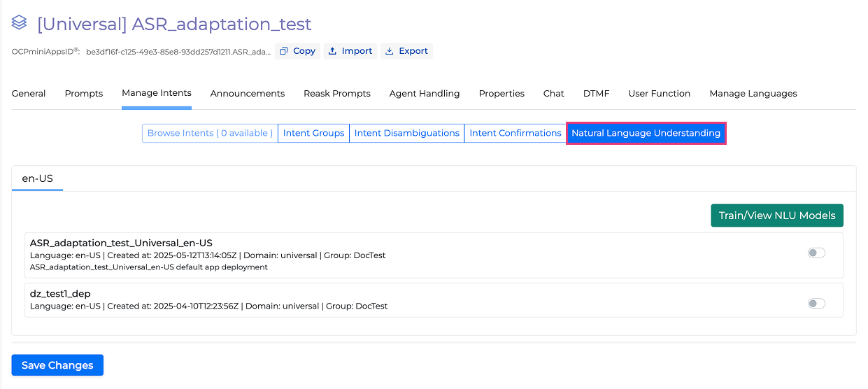868x389 pixels.
Task: Switch to the Prompts tab
Action: click(x=84, y=94)
